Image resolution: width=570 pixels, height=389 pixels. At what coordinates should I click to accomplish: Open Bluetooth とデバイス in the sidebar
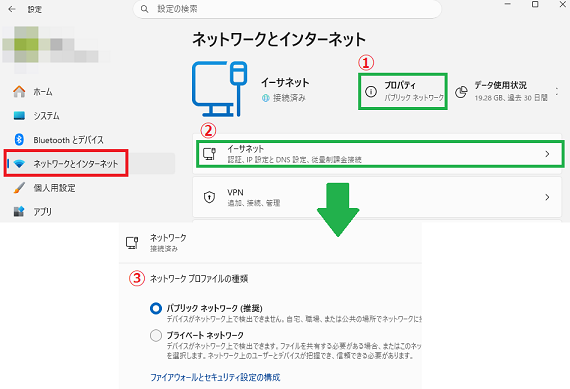[68, 140]
